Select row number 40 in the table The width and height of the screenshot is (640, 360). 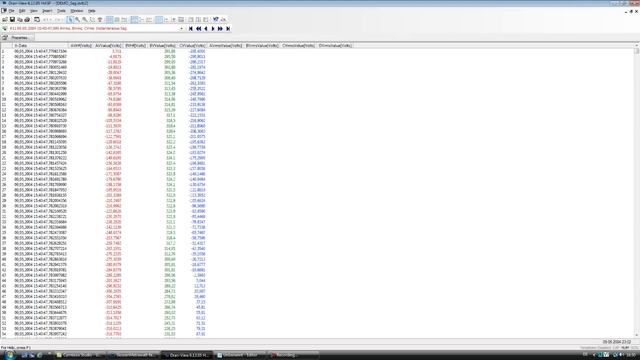(4, 259)
